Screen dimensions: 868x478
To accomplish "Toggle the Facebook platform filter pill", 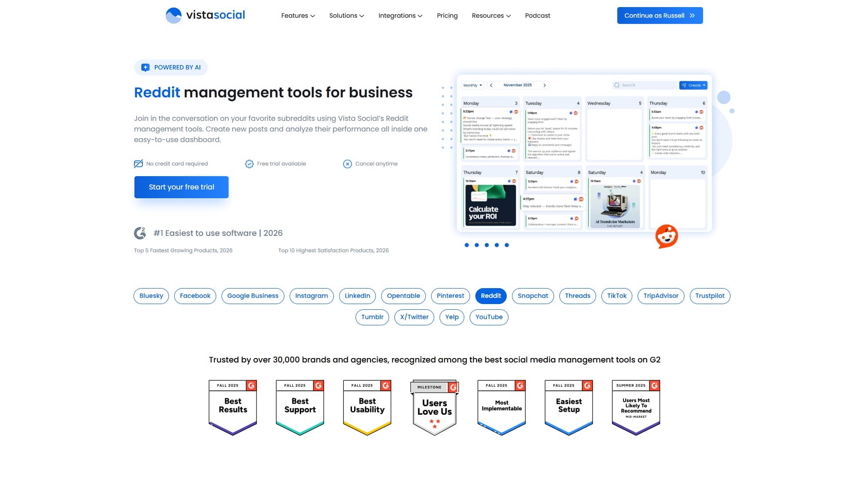I will 195,296.
